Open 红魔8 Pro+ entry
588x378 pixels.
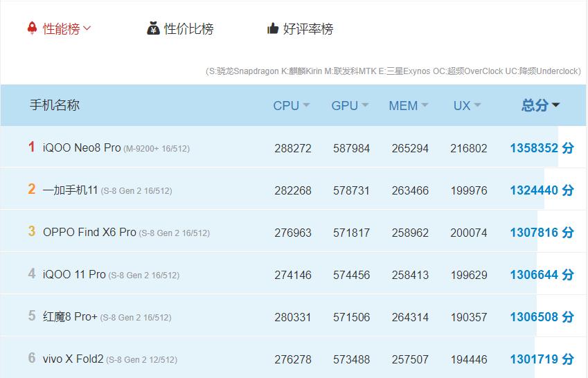click(x=70, y=316)
